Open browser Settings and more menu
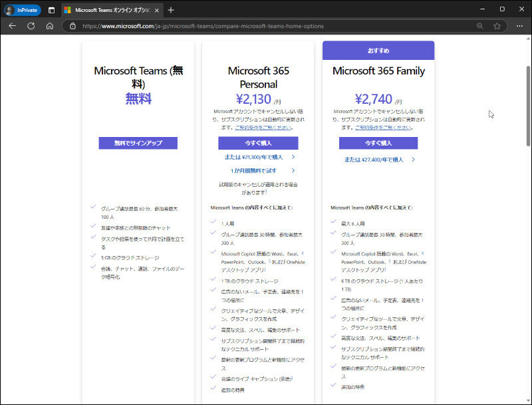This screenshot has height=405, width=532. tap(519, 26)
